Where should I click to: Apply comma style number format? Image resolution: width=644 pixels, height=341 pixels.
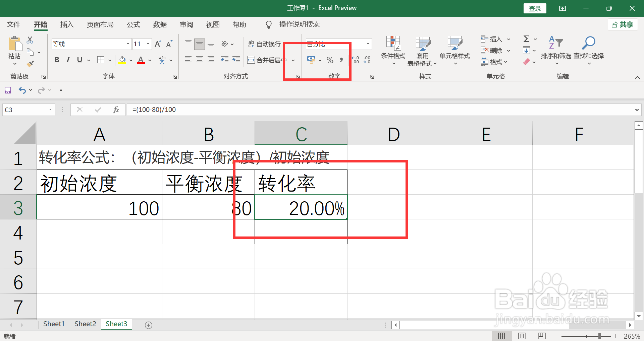pyautogui.click(x=341, y=60)
